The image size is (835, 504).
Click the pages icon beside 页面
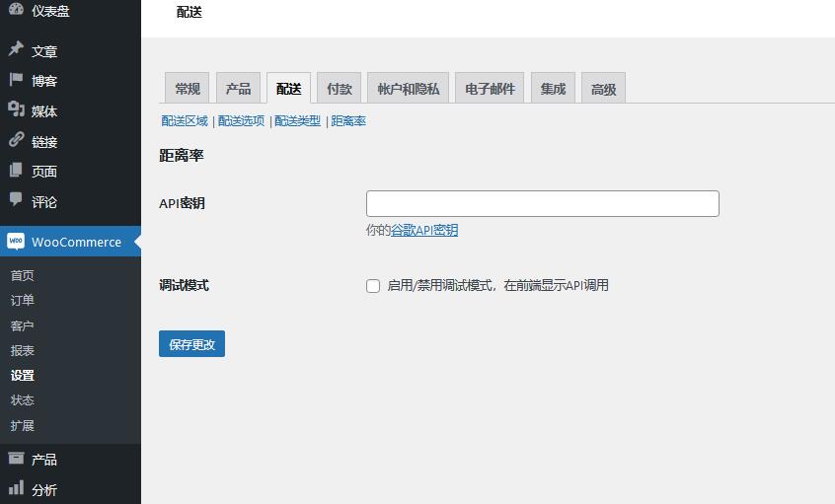(16, 170)
